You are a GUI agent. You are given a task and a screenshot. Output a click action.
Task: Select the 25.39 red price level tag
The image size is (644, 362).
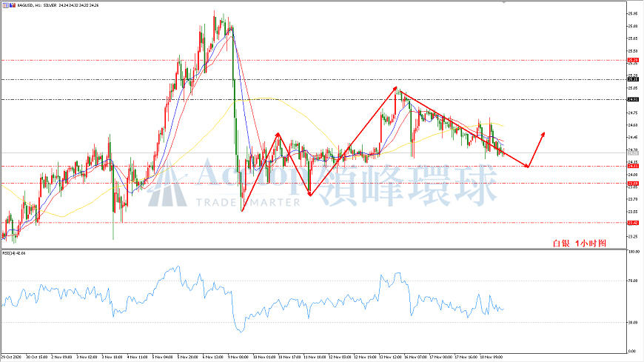pyautogui.click(x=633, y=60)
